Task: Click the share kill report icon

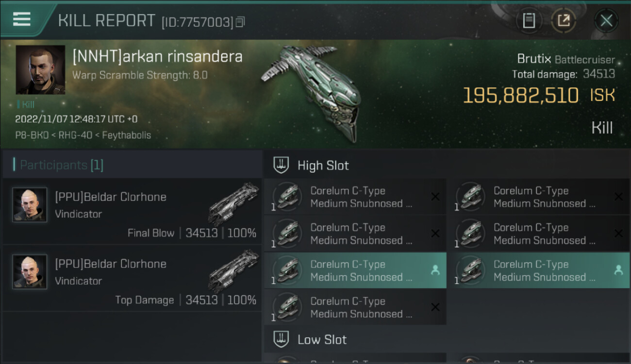Action: pos(564,20)
